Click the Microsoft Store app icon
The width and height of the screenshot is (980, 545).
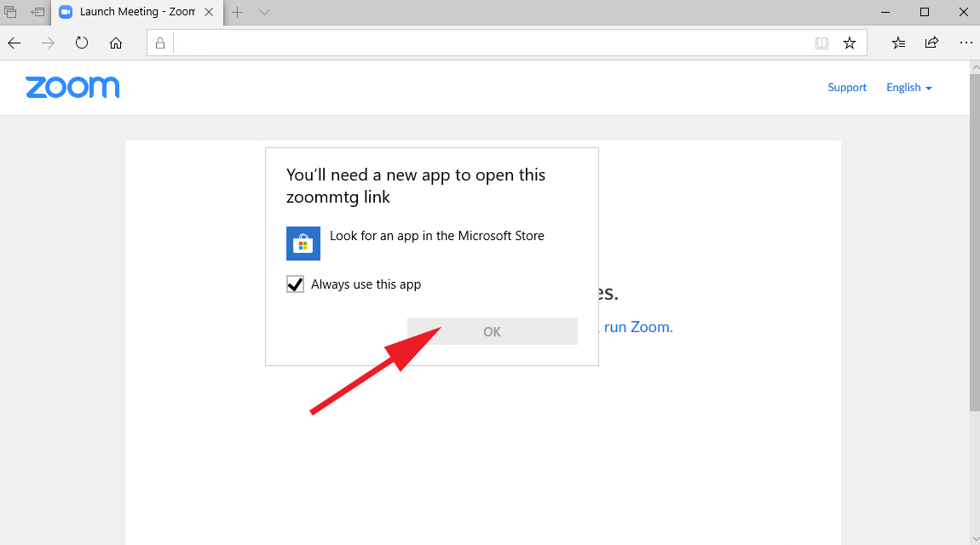pyautogui.click(x=303, y=244)
